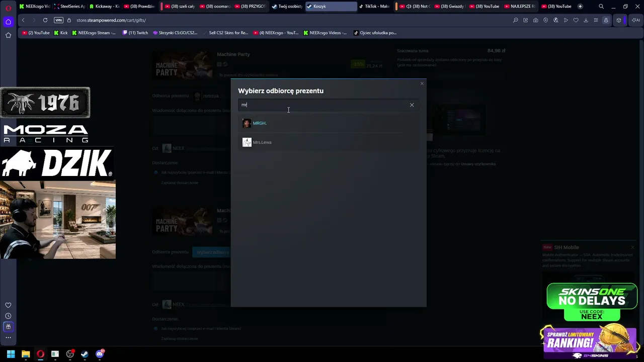Click the Opera taskbar icon
Image resolution: width=644 pixels, height=362 pixels.
coord(40,354)
